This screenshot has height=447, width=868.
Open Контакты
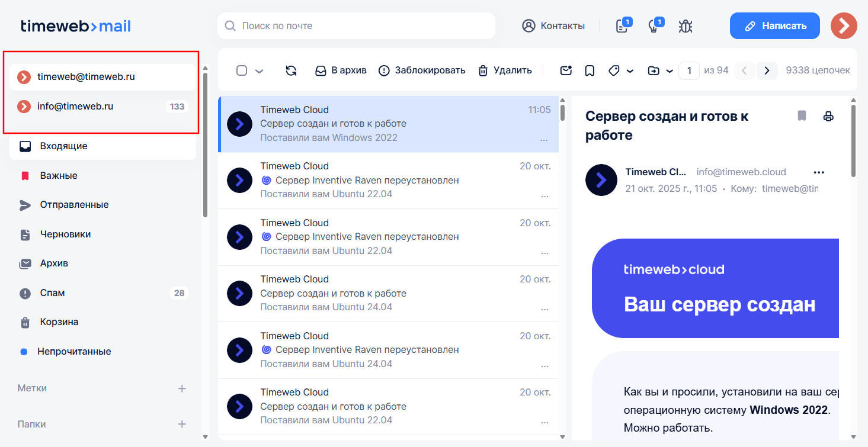(553, 25)
